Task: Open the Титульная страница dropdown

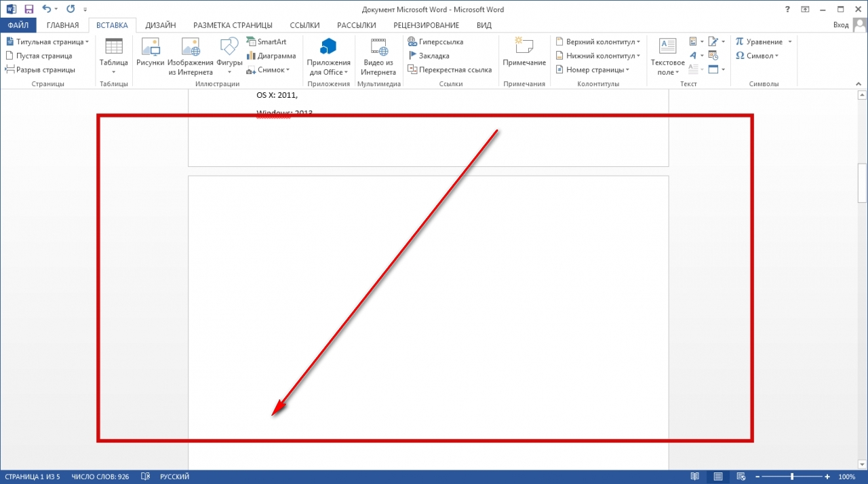Action: [x=47, y=41]
